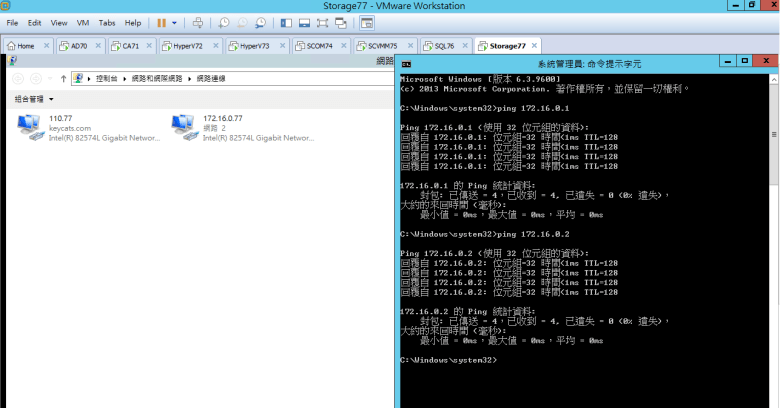Switch to the HyperV72 tab

[x=186, y=46]
